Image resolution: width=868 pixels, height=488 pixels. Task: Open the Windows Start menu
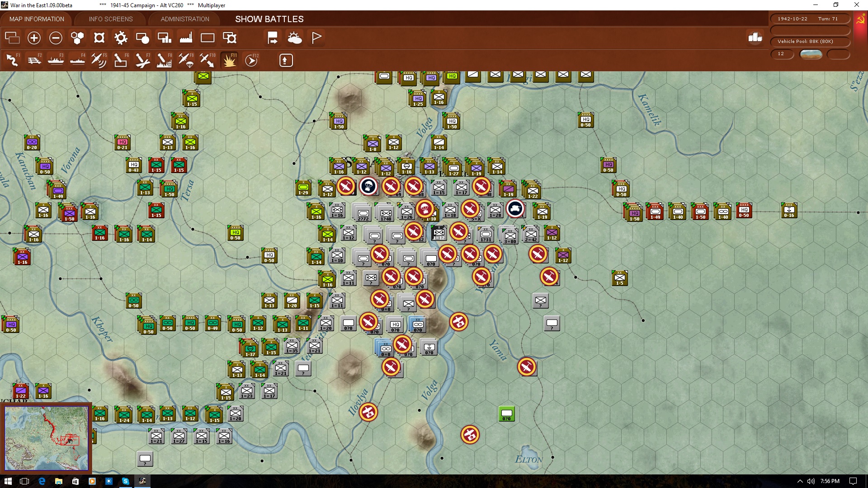click(x=8, y=481)
